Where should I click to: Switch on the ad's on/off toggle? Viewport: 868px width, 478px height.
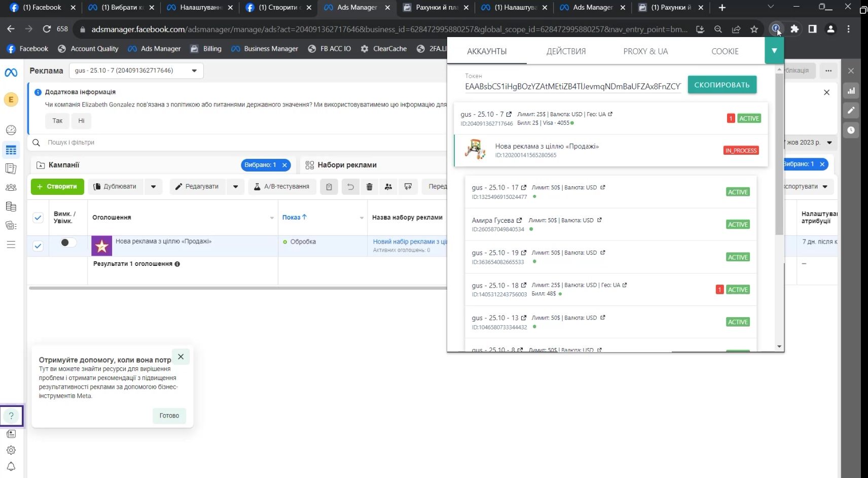(x=68, y=243)
